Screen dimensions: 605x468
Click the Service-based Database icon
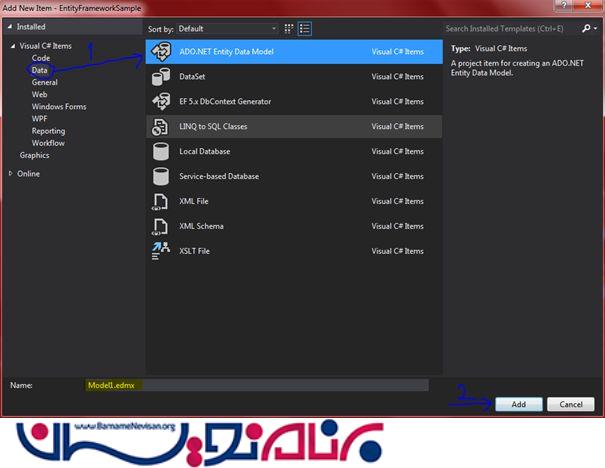(x=160, y=176)
